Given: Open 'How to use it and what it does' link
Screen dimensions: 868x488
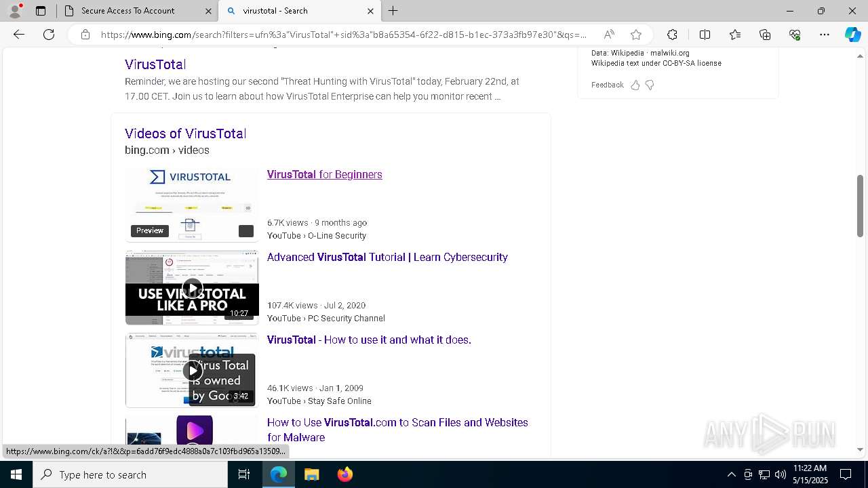Looking at the screenshot, I should 369,340.
